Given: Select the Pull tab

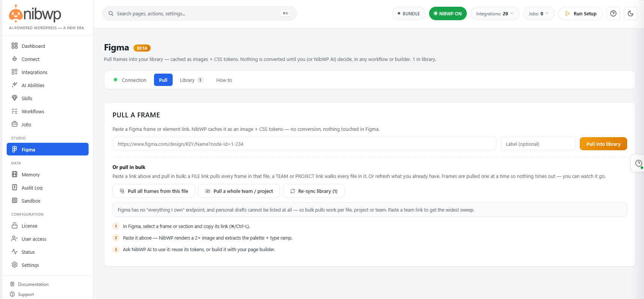Looking at the screenshot, I should tap(163, 80).
